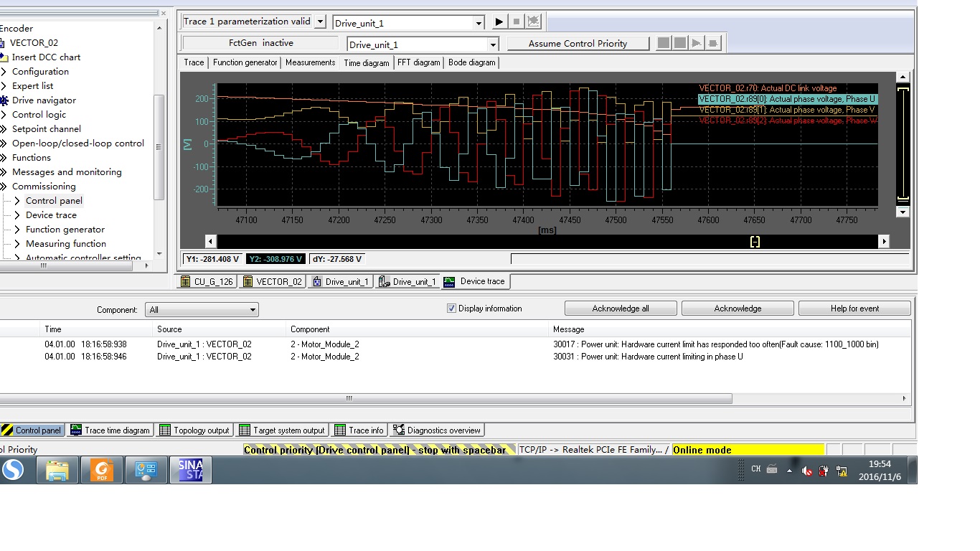
Task: Click the time-axis zoom range marker
Action: point(755,242)
